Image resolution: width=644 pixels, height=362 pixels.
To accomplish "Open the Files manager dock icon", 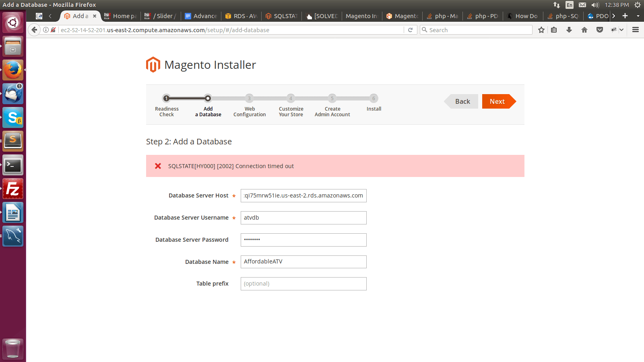I will [x=13, y=46].
